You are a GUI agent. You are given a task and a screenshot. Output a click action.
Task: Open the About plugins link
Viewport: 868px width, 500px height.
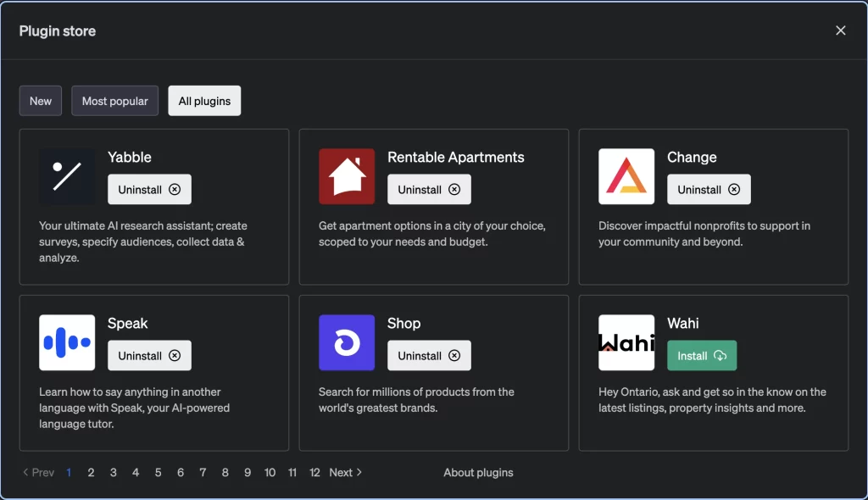coord(478,472)
